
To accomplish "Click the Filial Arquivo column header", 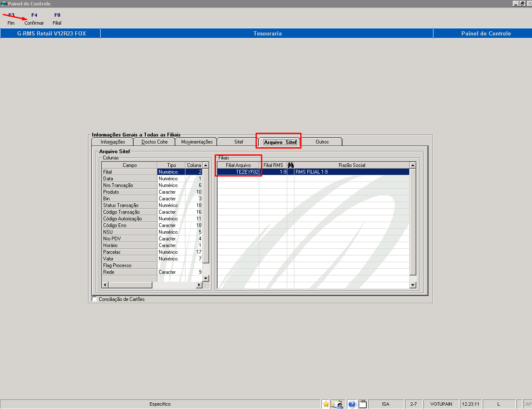I will pyautogui.click(x=238, y=165).
